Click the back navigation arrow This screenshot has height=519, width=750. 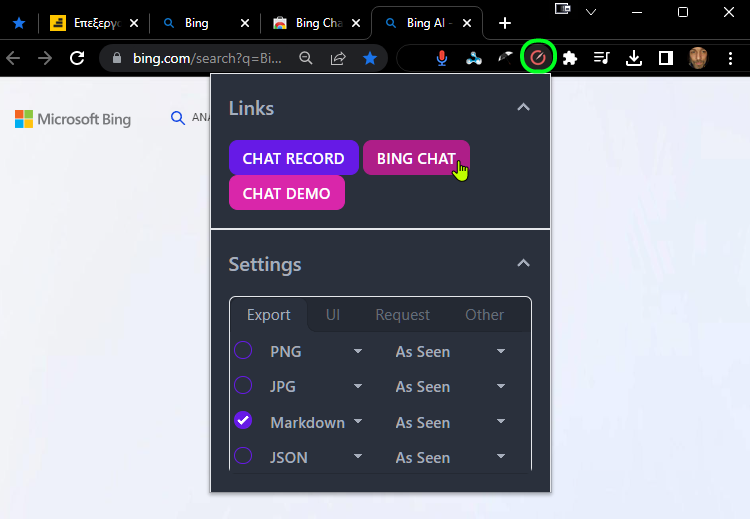(x=13, y=58)
